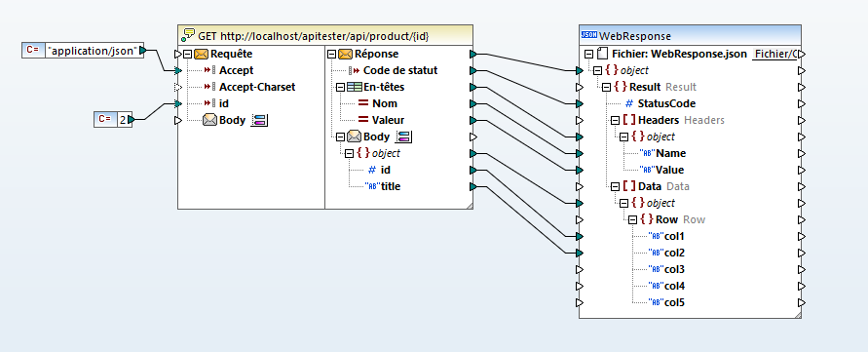
Task: Click the output connector of col5
Action: tap(801, 302)
